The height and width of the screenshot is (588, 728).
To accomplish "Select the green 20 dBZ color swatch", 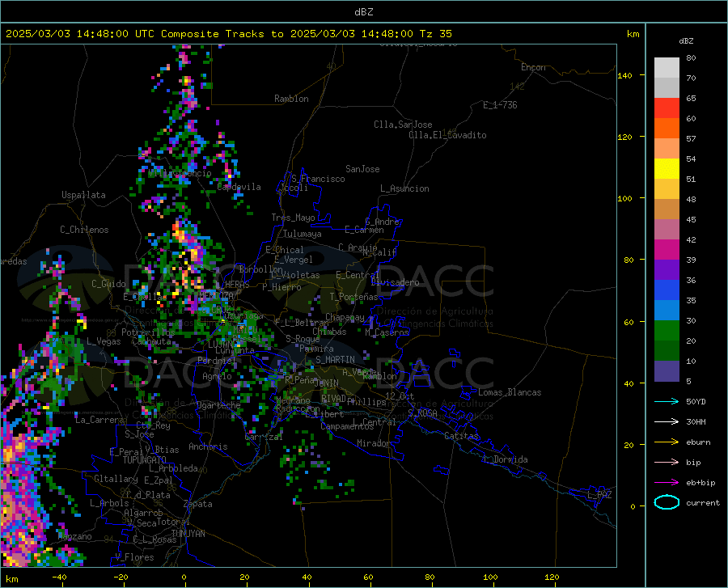I will [x=667, y=331].
